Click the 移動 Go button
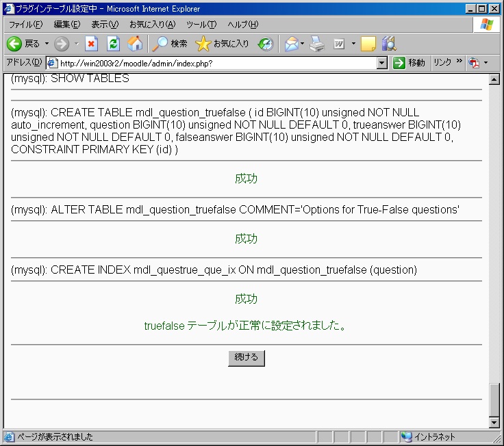Viewport: 504px width, 446px height. click(409, 63)
